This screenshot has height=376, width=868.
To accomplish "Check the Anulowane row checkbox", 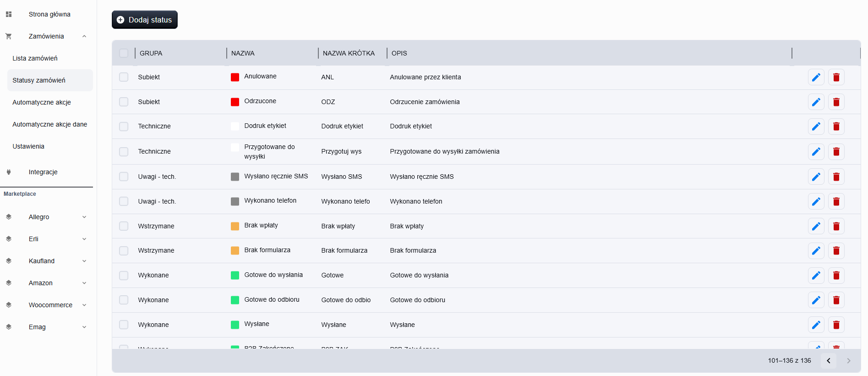I will click(x=124, y=77).
